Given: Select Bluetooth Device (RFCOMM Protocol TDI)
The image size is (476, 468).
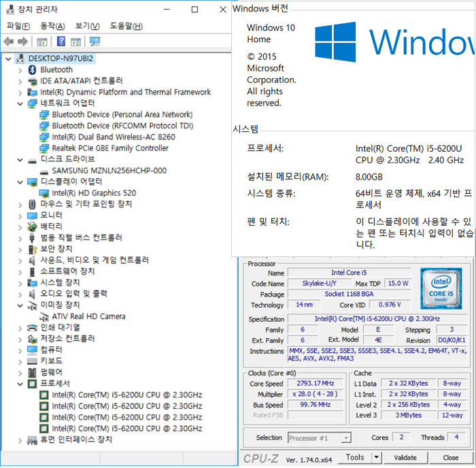Looking at the screenshot, I should click(122, 126).
